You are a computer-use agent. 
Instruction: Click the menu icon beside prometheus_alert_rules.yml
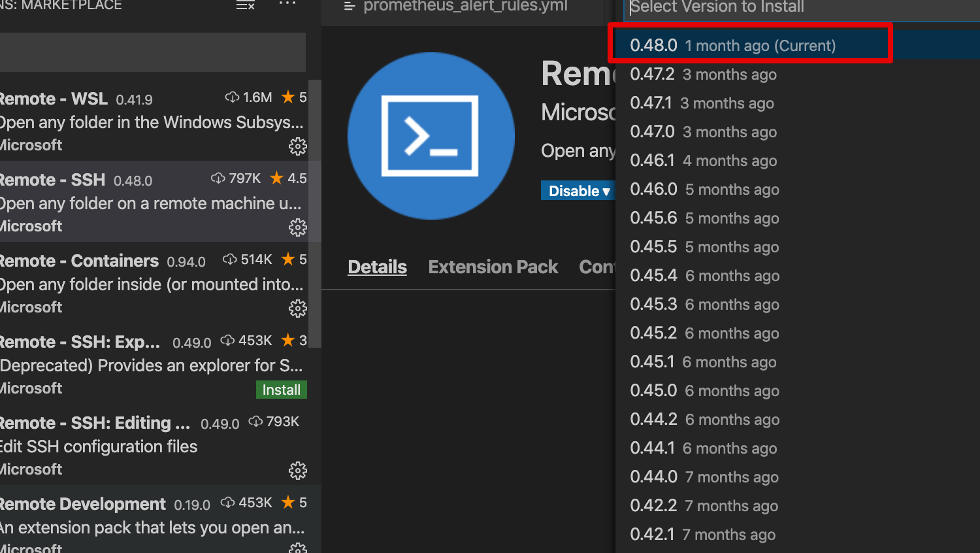click(x=350, y=8)
